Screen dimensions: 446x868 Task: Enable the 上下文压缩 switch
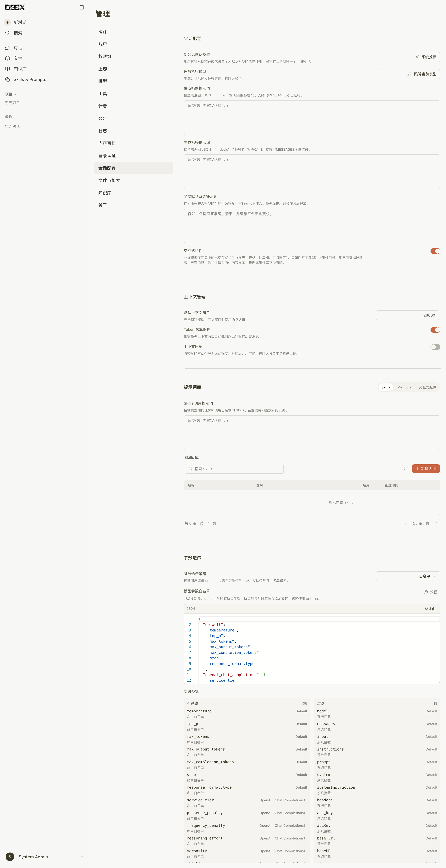[x=435, y=347]
